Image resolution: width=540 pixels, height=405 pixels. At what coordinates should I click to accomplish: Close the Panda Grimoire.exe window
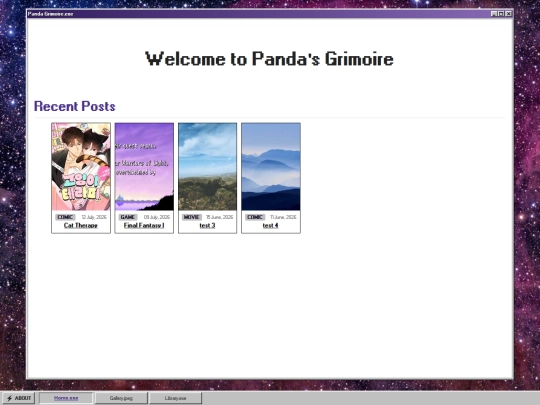(x=508, y=14)
